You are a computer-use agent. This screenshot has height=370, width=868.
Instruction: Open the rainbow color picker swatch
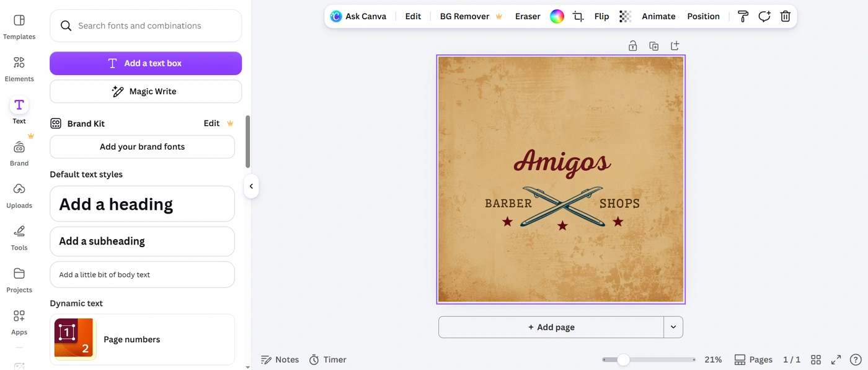click(x=557, y=17)
